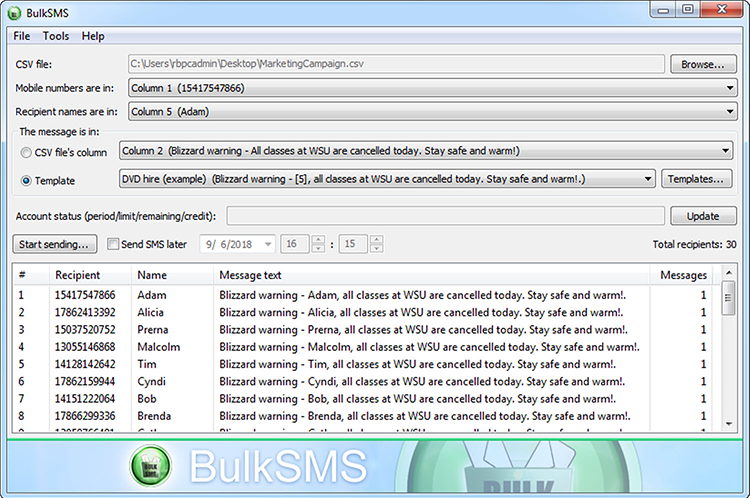The image size is (750, 498).
Task: Select the Template radio button
Action: (x=26, y=181)
